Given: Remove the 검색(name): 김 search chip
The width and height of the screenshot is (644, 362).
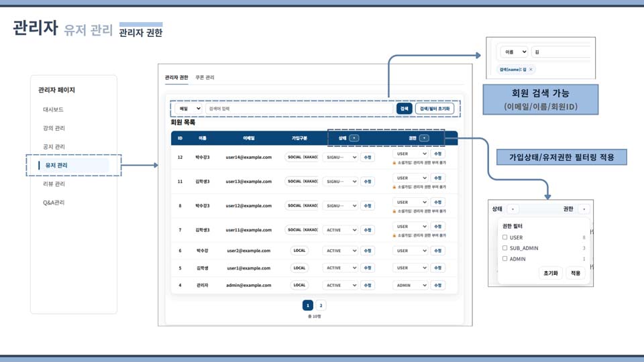Looking at the screenshot, I should (x=531, y=69).
